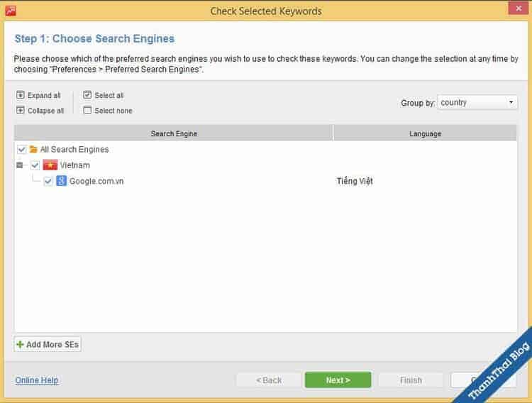
Task: Click the app icon in title bar
Action: tap(11, 11)
